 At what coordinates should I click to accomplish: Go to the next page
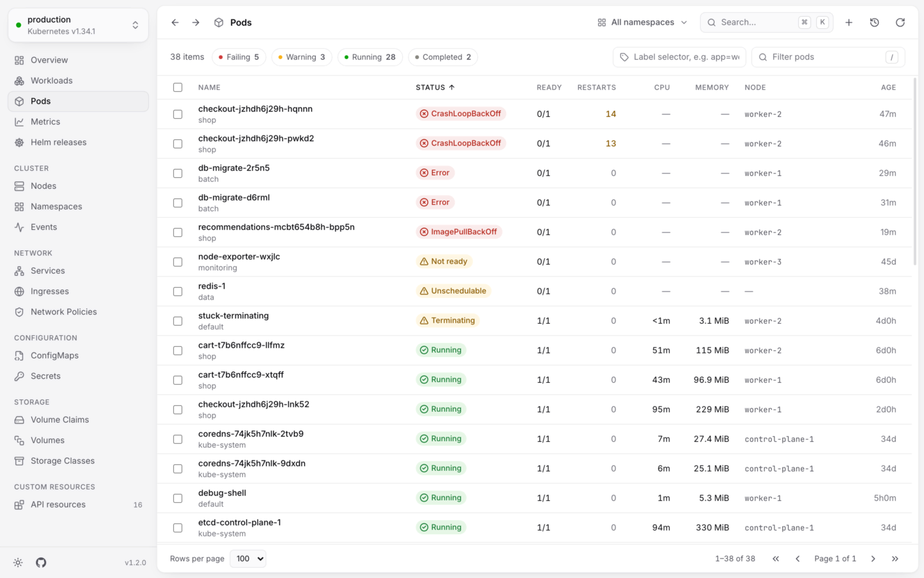click(873, 559)
